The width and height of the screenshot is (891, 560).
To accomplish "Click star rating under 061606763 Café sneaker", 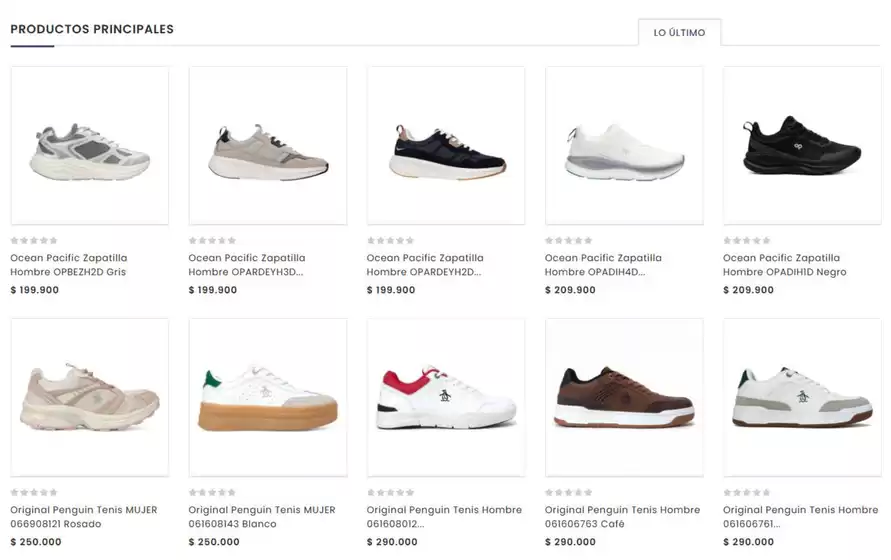I will pos(568,492).
